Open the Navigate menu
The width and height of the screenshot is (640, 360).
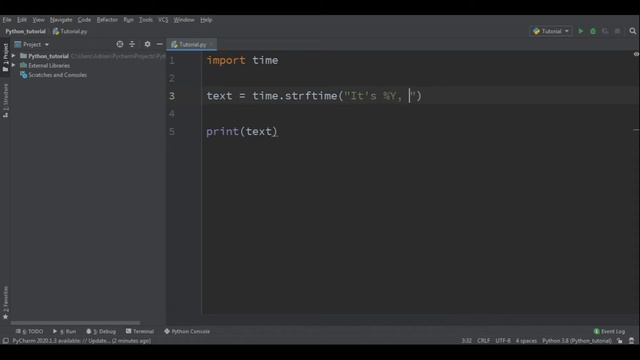point(61,20)
